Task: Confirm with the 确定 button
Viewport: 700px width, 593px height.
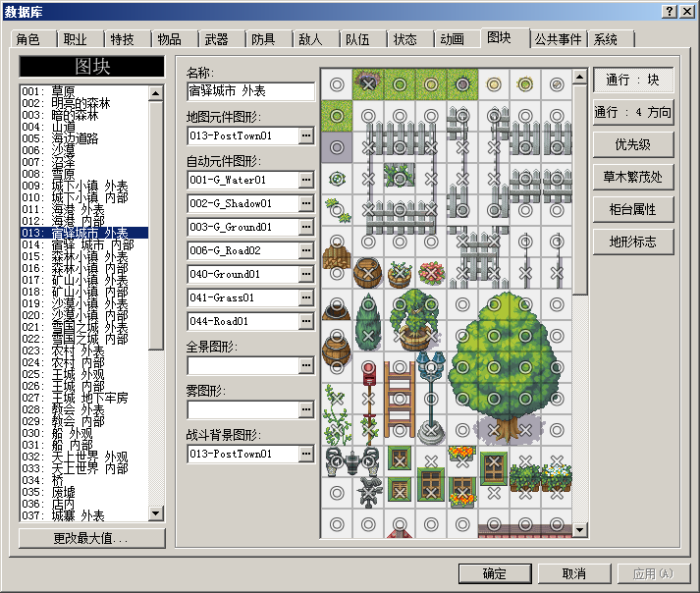Action: point(495,573)
